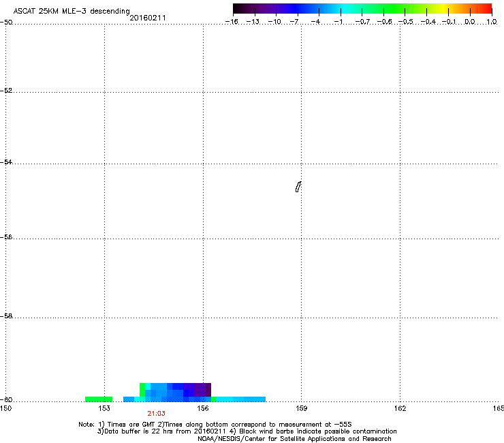
Task: Click the longitude axis label 153
Action: (x=104, y=408)
